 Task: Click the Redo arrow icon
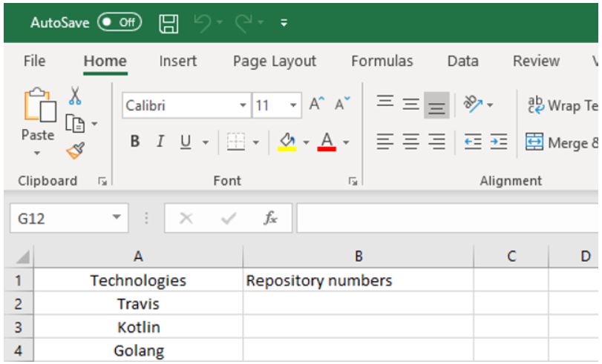pyautogui.click(x=243, y=23)
